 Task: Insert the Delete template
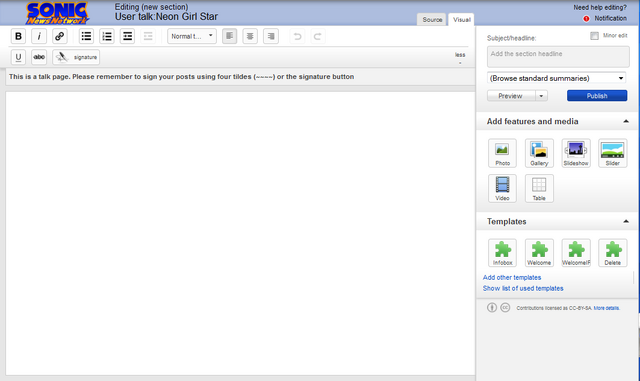tap(613, 253)
